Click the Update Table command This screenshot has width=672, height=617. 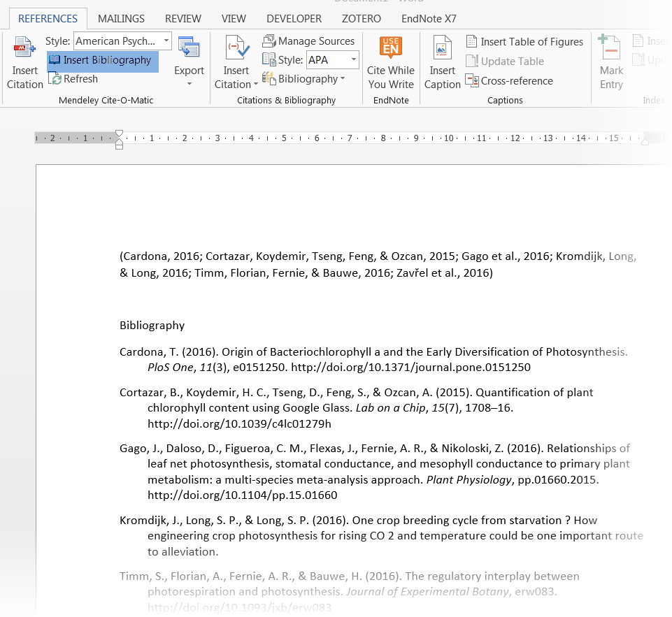pos(505,61)
